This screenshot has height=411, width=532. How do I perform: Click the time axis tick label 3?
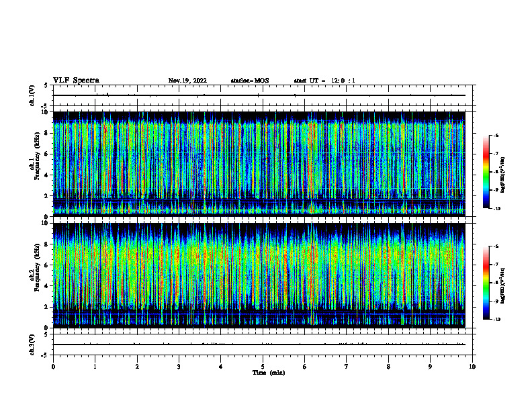[179, 367]
